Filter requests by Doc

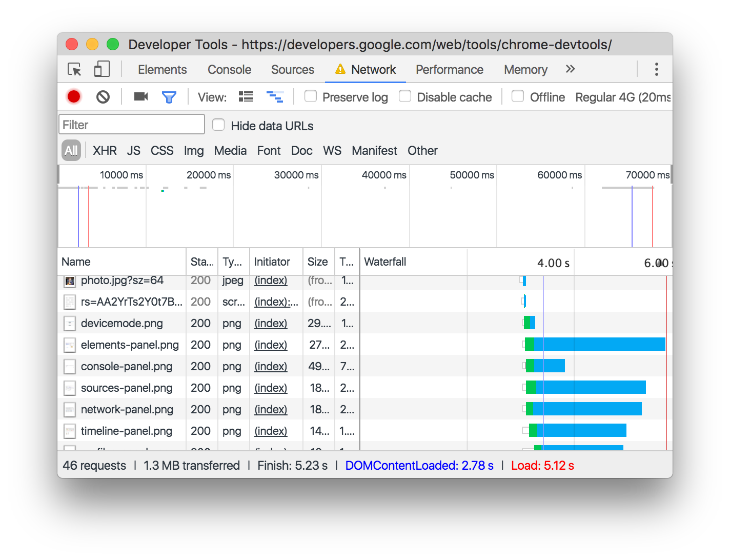(x=301, y=151)
